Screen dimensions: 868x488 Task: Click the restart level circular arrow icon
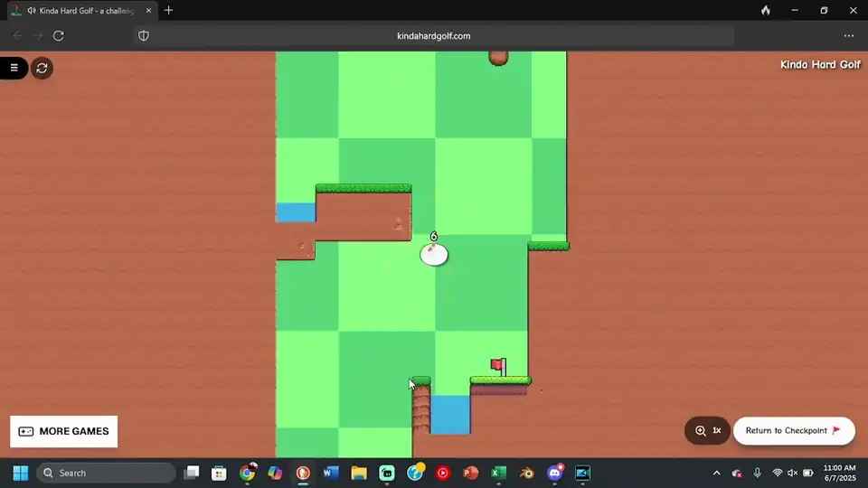(42, 68)
